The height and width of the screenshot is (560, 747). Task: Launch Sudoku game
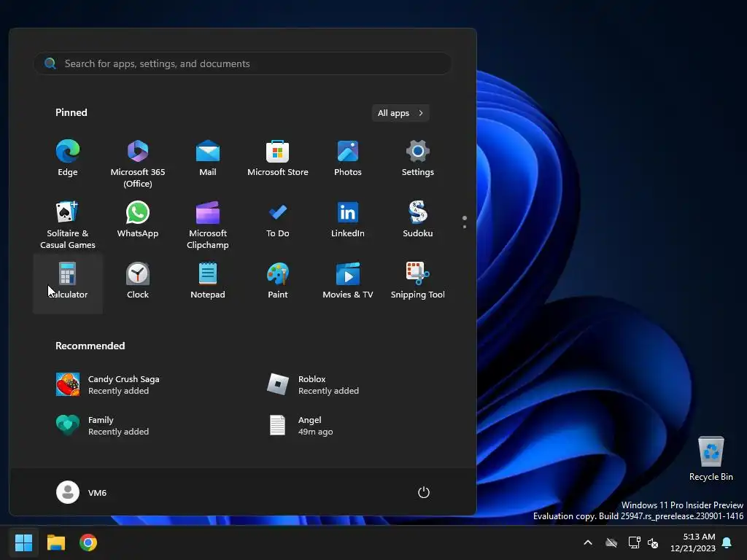(418, 220)
